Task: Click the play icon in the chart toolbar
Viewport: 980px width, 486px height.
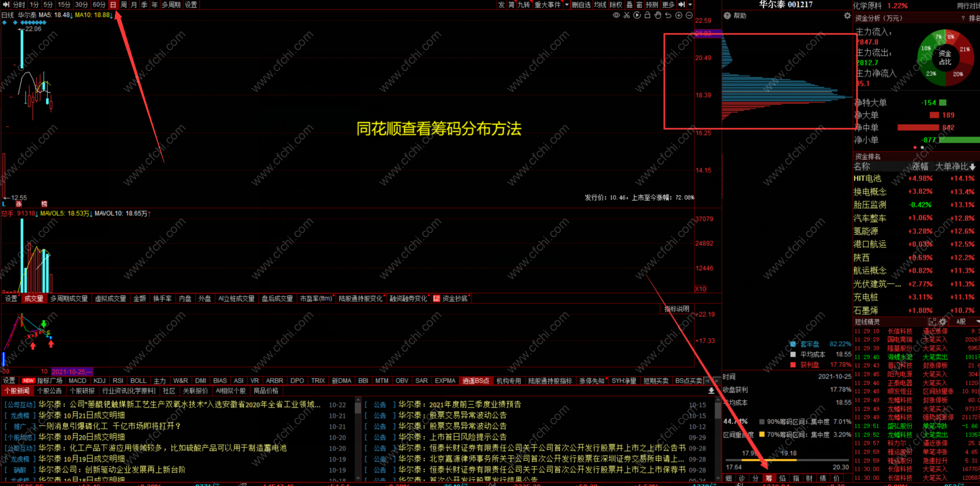Action: pos(637,15)
